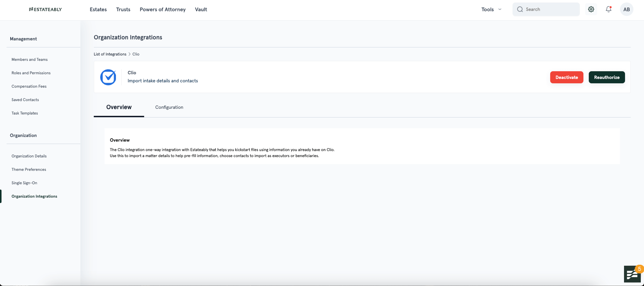The height and width of the screenshot is (286, 644).
Task: Open Roles and Permissions page
Action: click(31, 73)
